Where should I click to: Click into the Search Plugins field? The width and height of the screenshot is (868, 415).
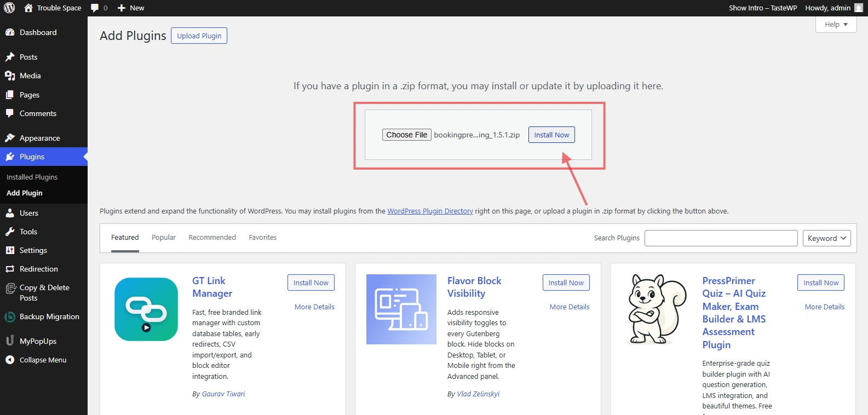[x=721, y=238]
